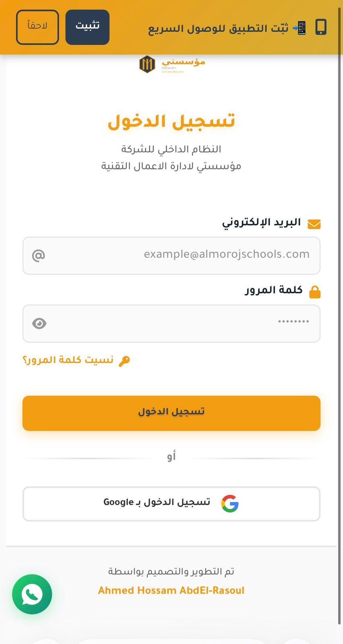
Task: Click the key icon beside forgot password text
Action: pyautogui.click(x=125, y=360)
